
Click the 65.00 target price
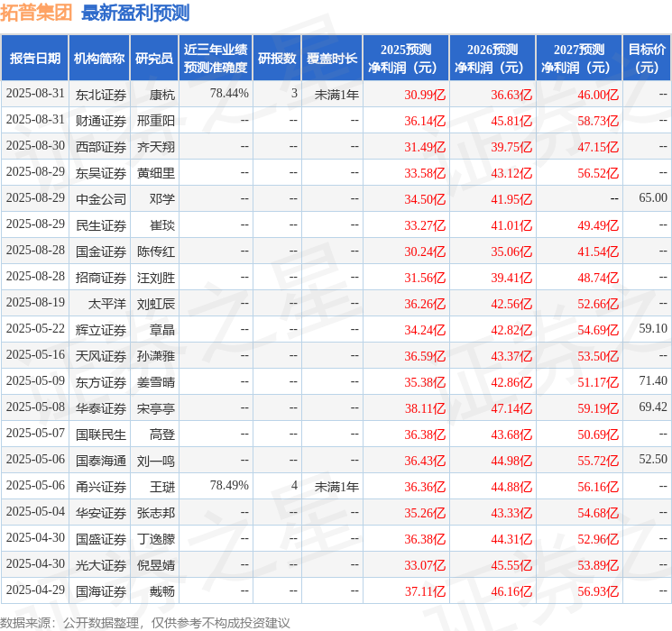click(653, 198)
